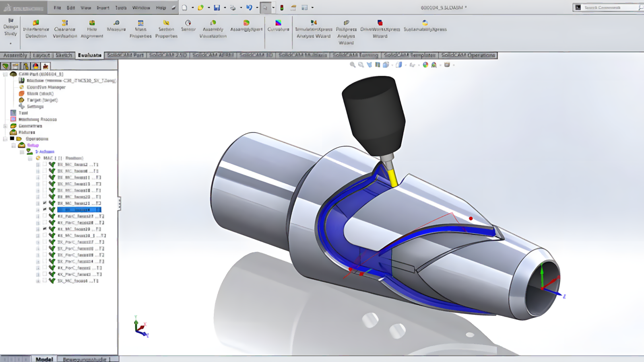
Task: Click the Clearance Verification icon
Action: (65, 23)
